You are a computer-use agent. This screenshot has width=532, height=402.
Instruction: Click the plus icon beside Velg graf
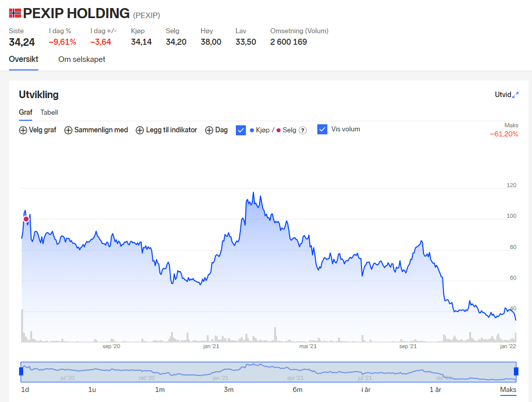(x=23, y=130)
